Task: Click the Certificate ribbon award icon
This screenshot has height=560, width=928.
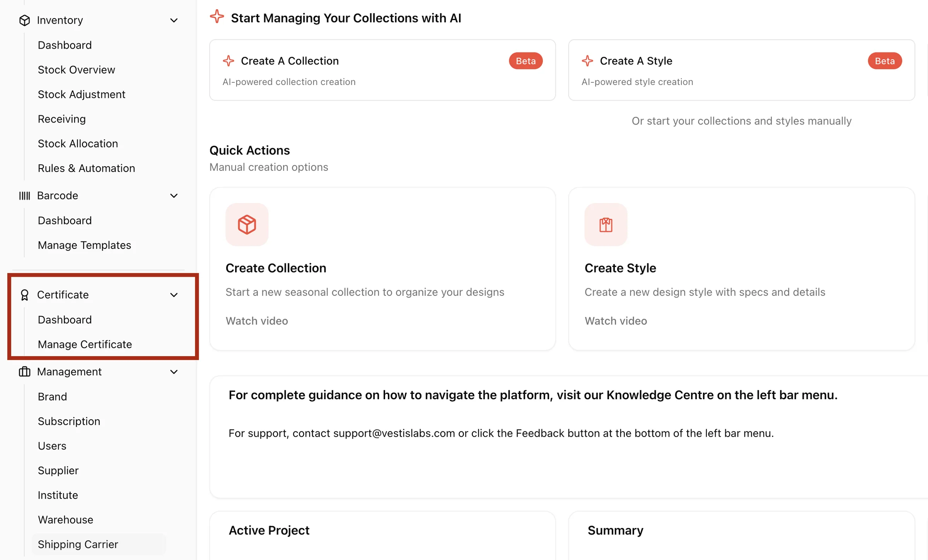Action: (24, 295)
